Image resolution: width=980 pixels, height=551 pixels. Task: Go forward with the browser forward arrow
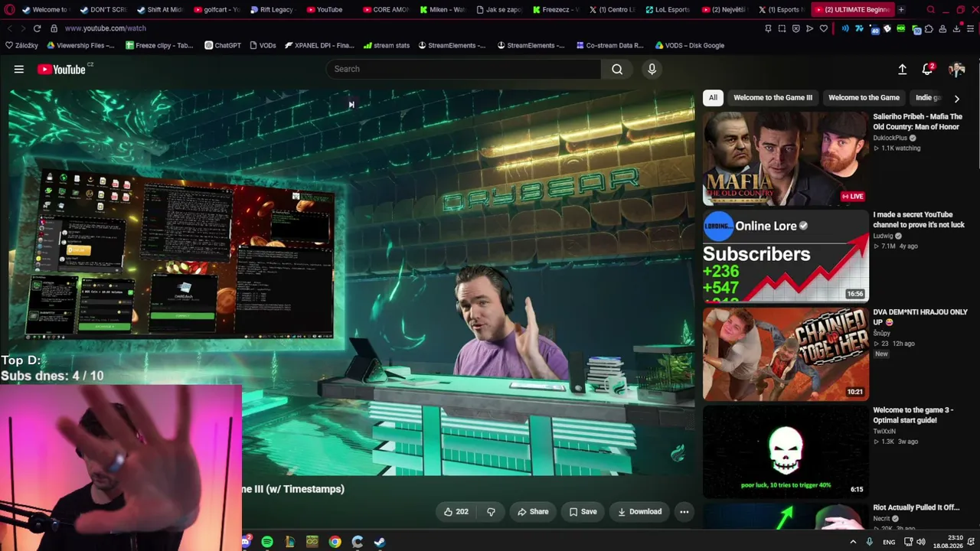tap(22, 28)
